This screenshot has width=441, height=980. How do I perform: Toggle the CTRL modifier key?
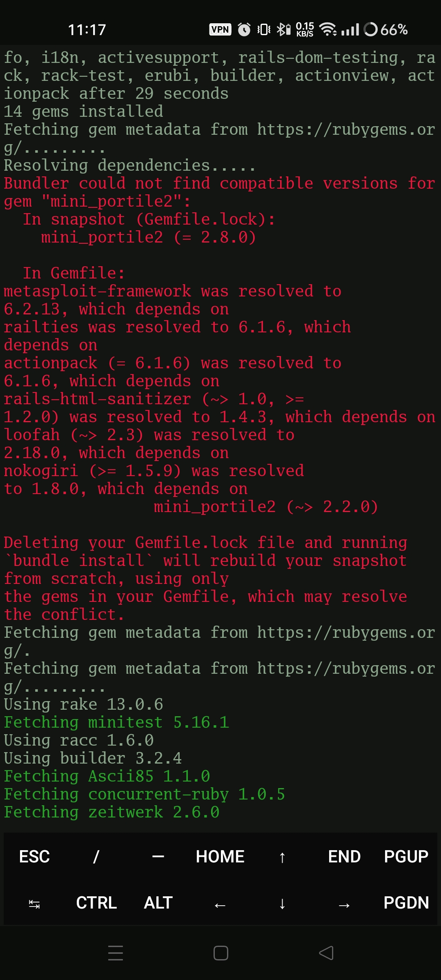coord(96,903)
